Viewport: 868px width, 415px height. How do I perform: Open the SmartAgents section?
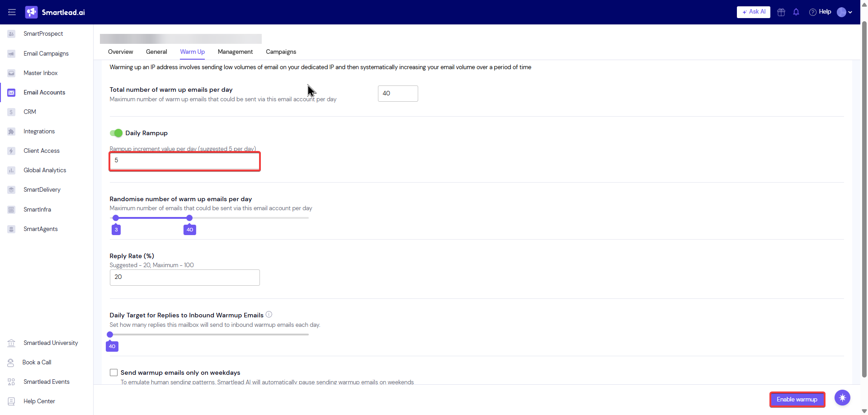40,229
